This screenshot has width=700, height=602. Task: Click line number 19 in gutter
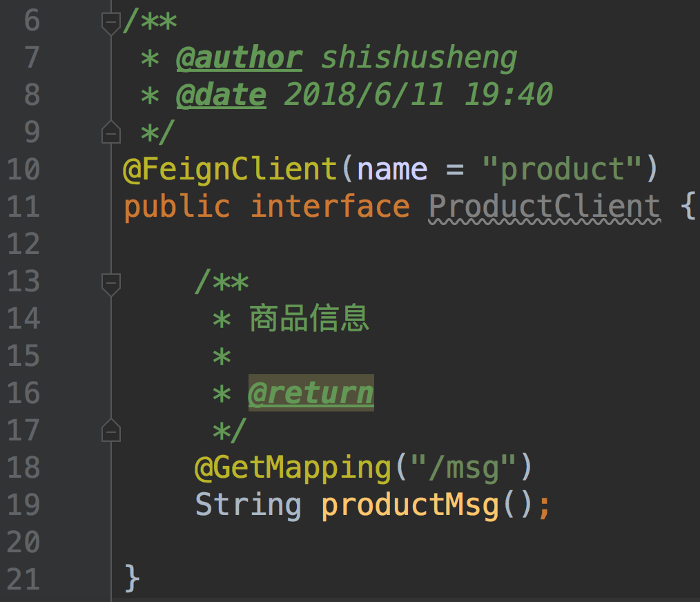click(x=23, y=505)
